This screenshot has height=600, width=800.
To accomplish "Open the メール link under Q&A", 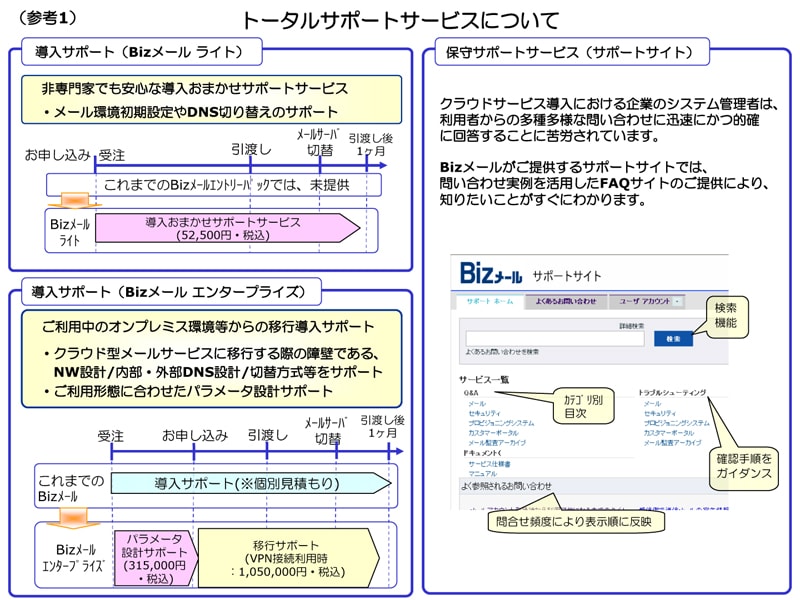I will 477,404.
